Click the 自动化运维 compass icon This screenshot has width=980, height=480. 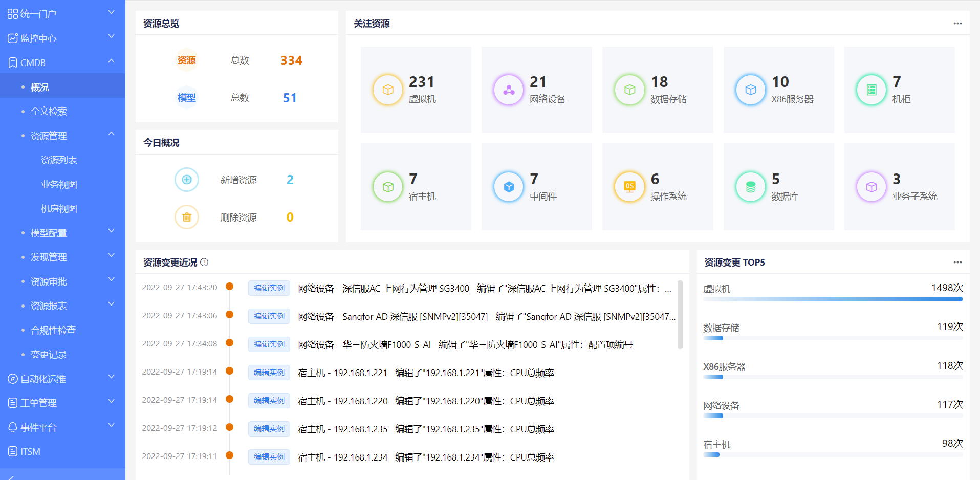coord(13,379)
